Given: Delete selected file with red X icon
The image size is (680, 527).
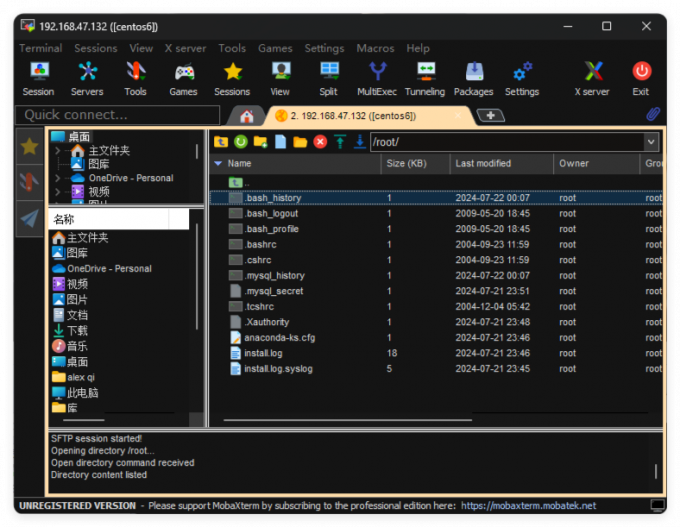Looking at the screenshot, I should (x=320, y=142).
